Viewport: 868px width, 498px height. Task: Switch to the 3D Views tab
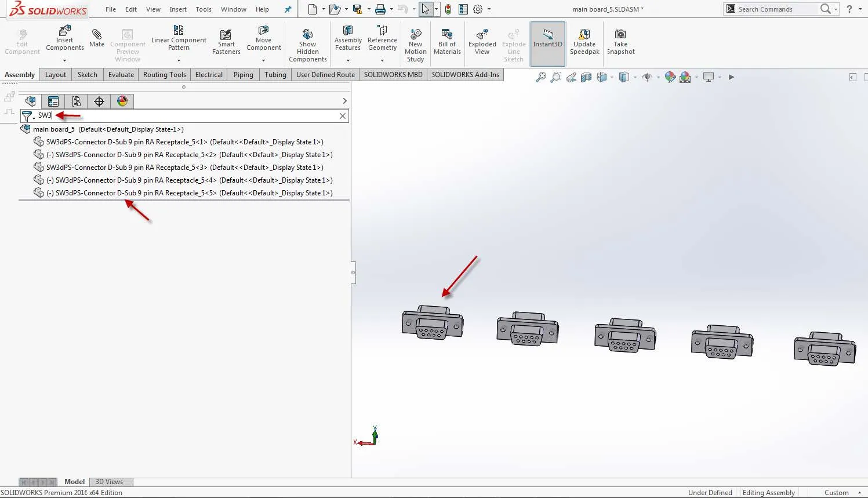pyautogui.click(x=109, y=482)
